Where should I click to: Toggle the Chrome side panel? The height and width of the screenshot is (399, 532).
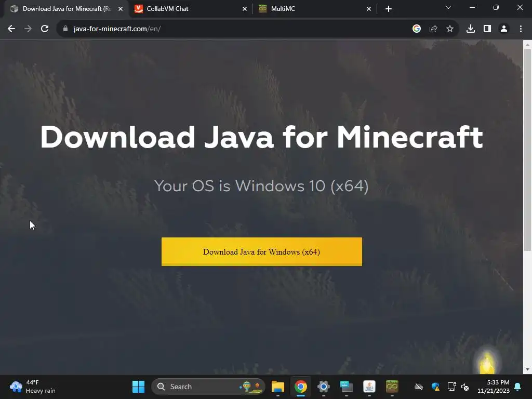(487, 29)
